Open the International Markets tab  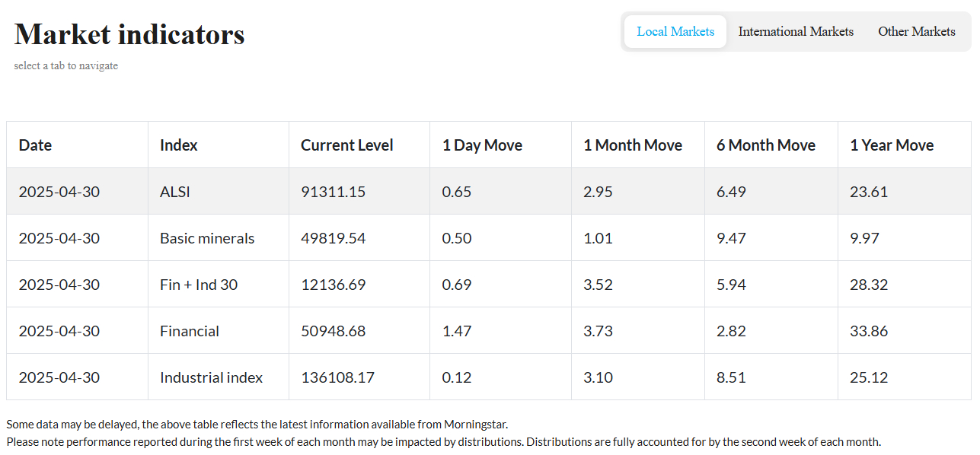(796, 32)
